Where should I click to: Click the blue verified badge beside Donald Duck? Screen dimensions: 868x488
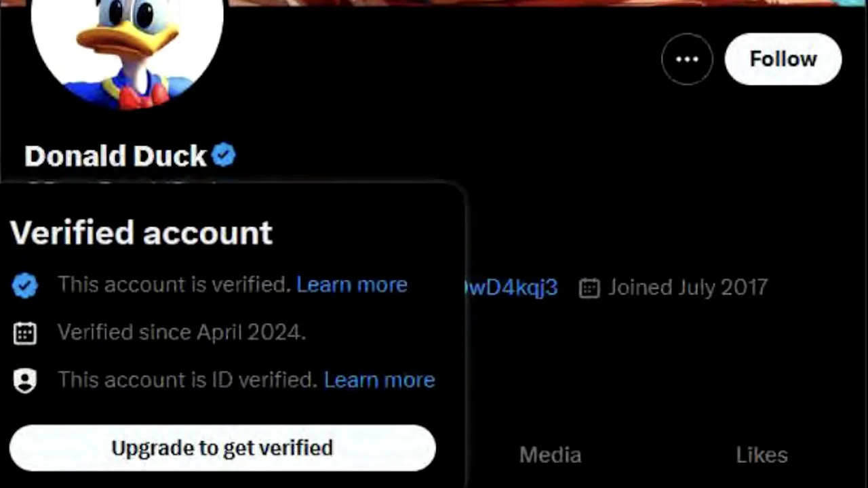pos(224,155)
